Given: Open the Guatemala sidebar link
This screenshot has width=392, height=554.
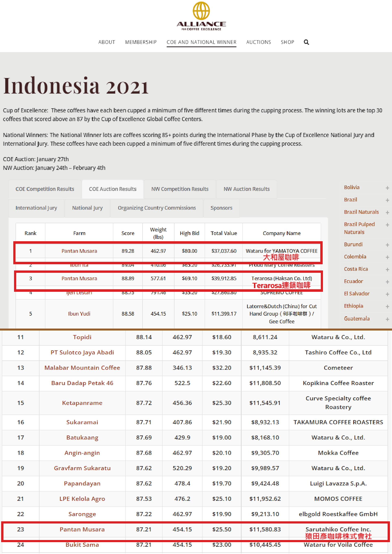Looking at the screenshot, I should (357, 319).
